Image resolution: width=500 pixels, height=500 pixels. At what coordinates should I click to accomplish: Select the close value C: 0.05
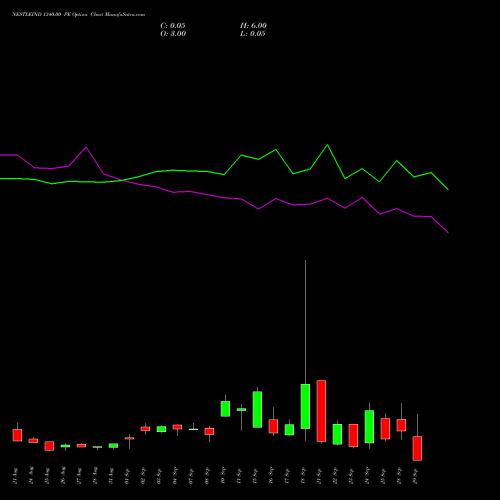(173, 26)
